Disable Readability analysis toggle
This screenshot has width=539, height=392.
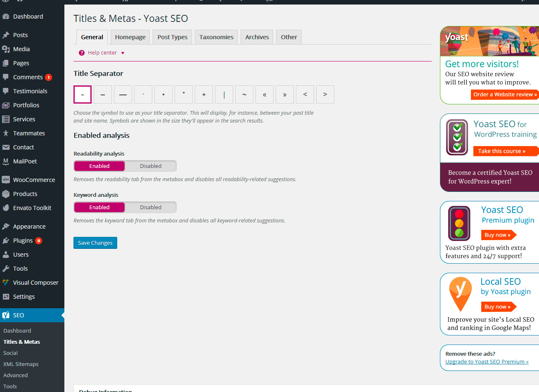[x=150, y=166]
